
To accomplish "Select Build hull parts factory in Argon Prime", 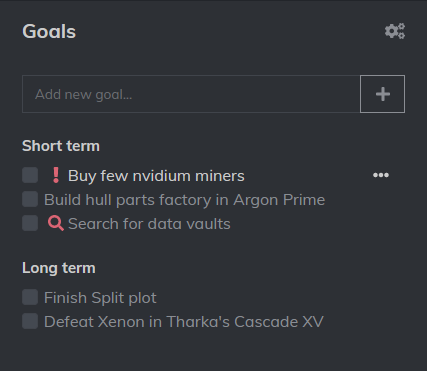I will [x=184, y=200].
